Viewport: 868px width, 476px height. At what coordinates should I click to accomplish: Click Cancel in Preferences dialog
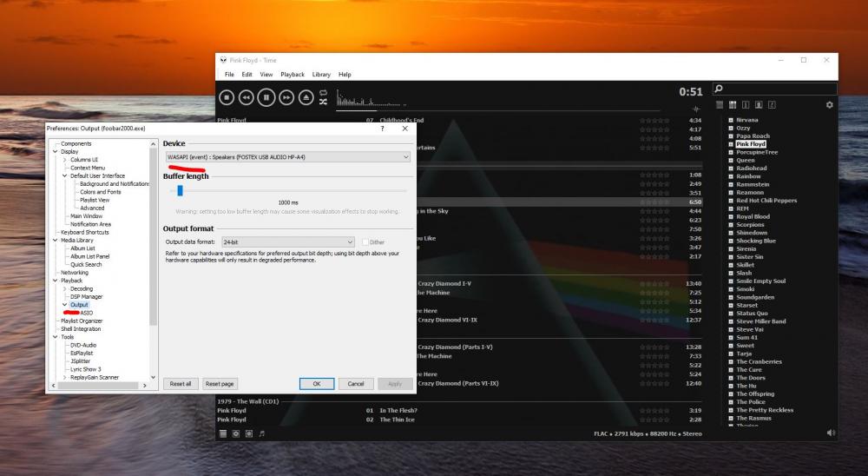[355, 383]
